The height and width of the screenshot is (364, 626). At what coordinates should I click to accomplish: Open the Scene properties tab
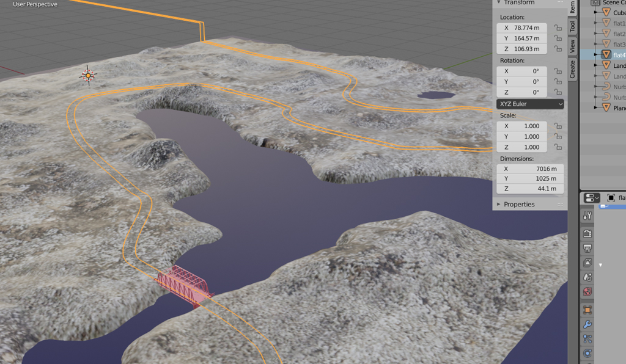(587, 277)
